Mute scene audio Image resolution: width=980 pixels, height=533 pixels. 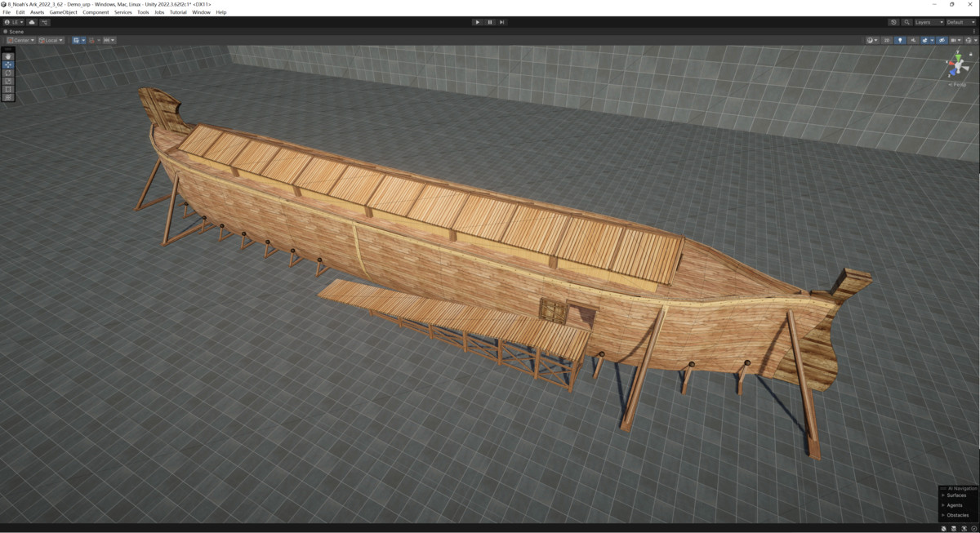(914, 40)
